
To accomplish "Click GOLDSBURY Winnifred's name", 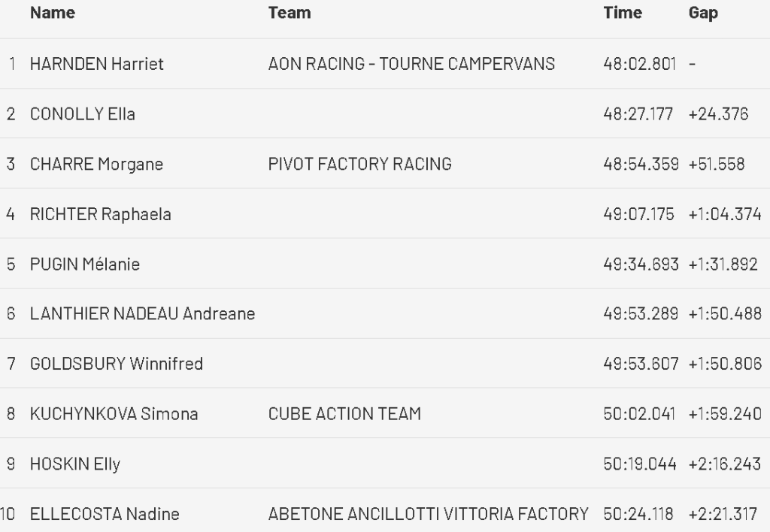I will click(x=116, y=364).
